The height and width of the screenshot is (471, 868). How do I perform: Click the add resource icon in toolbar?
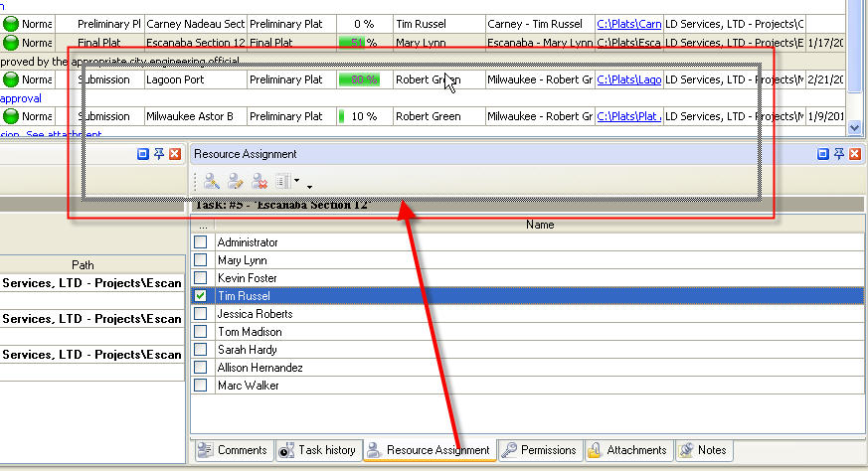click(211, 181)
